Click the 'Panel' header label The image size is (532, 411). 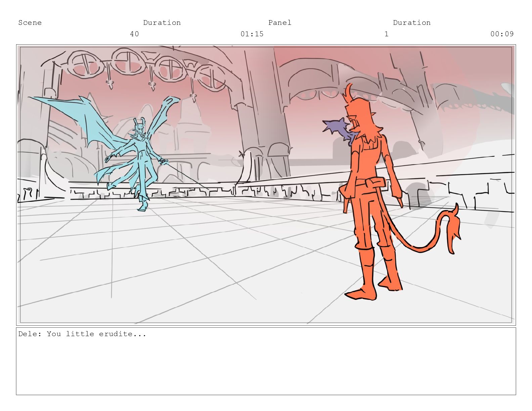[x=280, y=23]
